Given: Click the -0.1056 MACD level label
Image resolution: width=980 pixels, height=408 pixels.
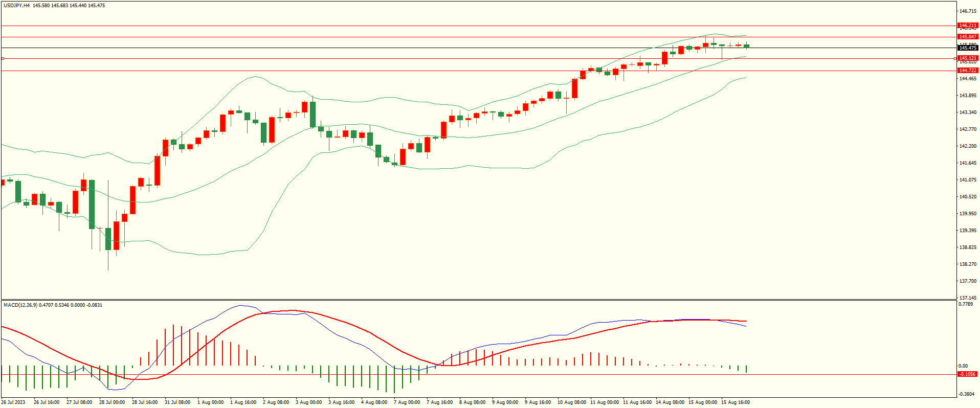Looking at the screenshot, I should click(967, 374).
